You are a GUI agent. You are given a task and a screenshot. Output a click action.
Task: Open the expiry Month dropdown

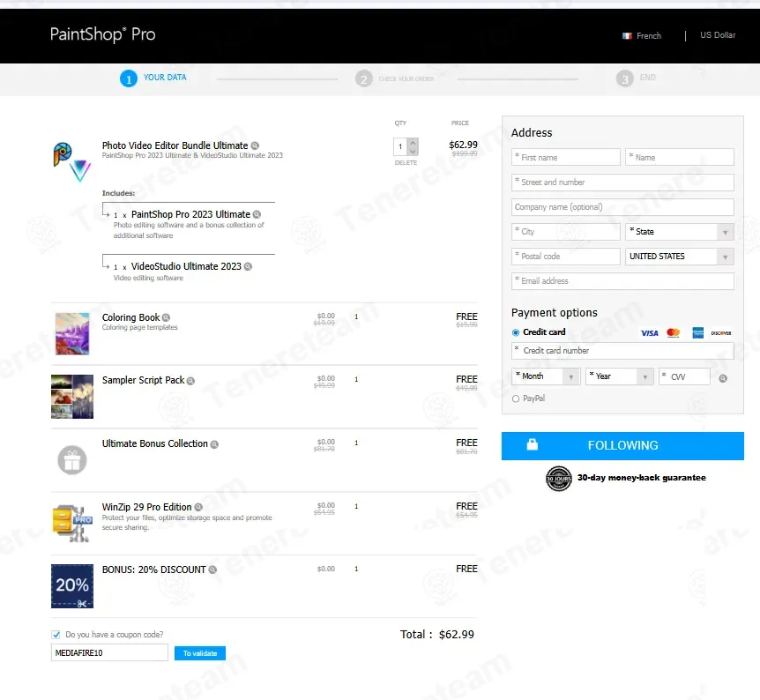point(546,376)
